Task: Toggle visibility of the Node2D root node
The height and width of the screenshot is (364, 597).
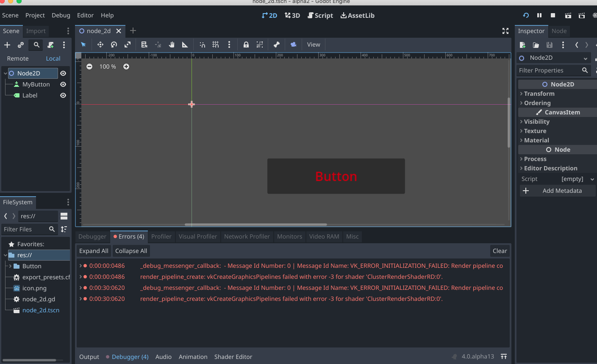Action: (63, 73)
